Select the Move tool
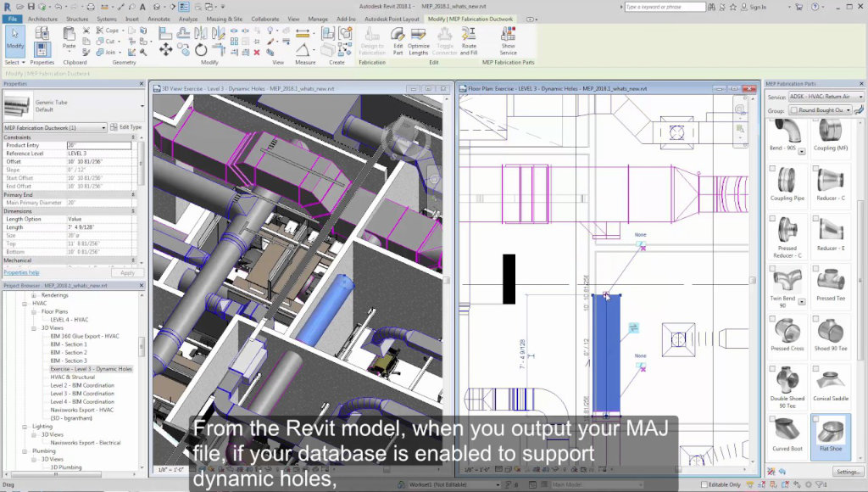Screen dimensions: 868x492 tap(165, 50)
